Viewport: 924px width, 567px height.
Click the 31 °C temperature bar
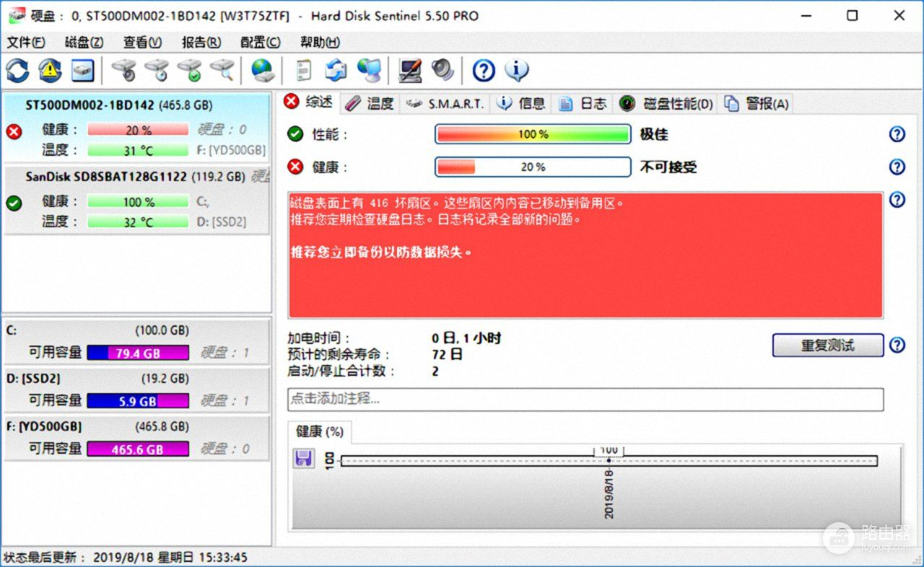point(138,150)
